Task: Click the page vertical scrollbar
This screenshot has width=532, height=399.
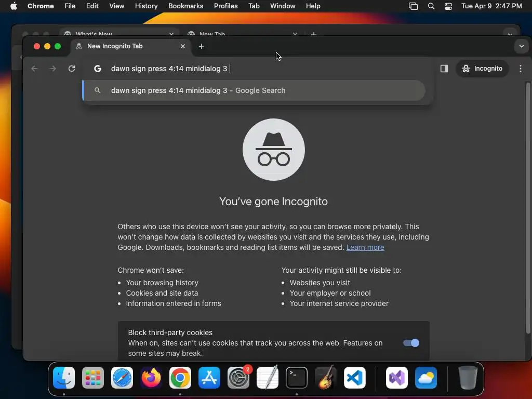Action: (528, 208)
